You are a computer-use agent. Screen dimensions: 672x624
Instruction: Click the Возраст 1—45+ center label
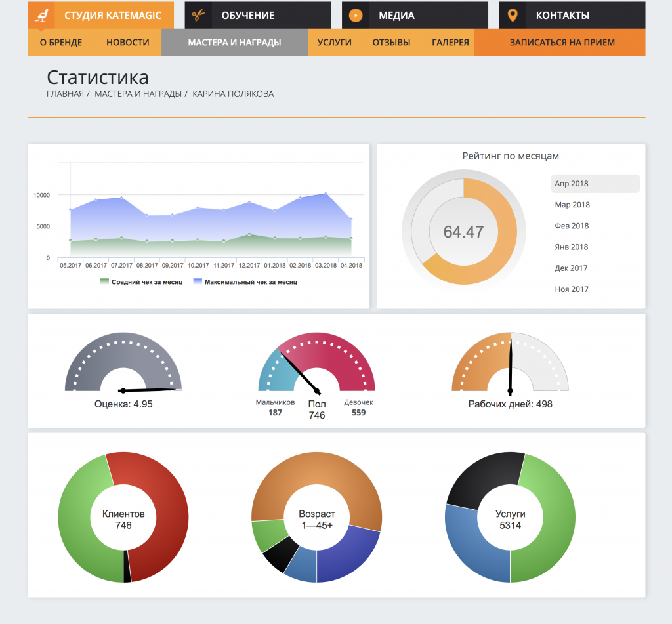317,520
